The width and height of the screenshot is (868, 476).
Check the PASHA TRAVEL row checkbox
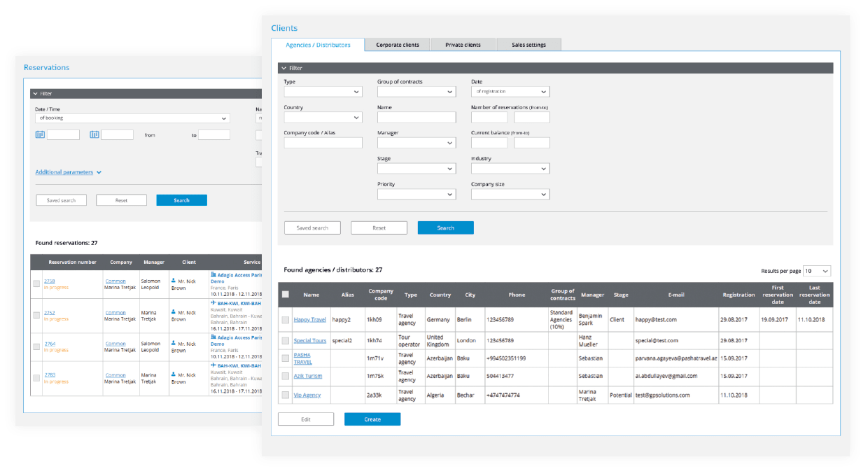tap(285, 358)
